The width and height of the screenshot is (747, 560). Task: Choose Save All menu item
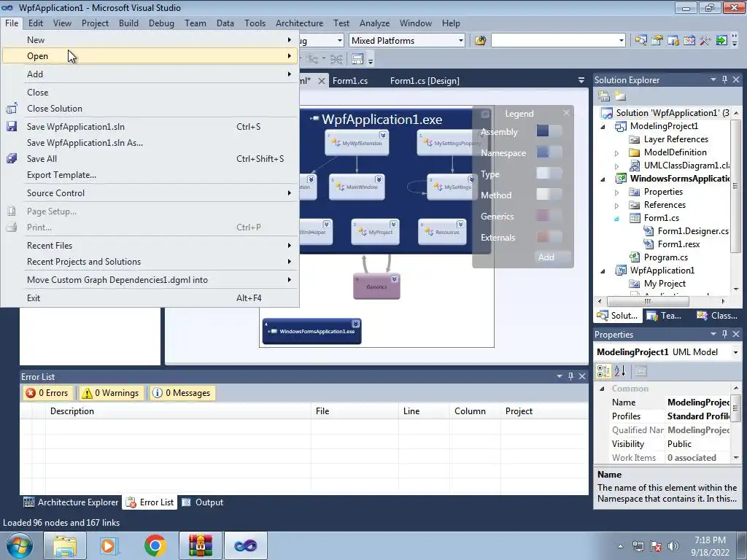150,159
